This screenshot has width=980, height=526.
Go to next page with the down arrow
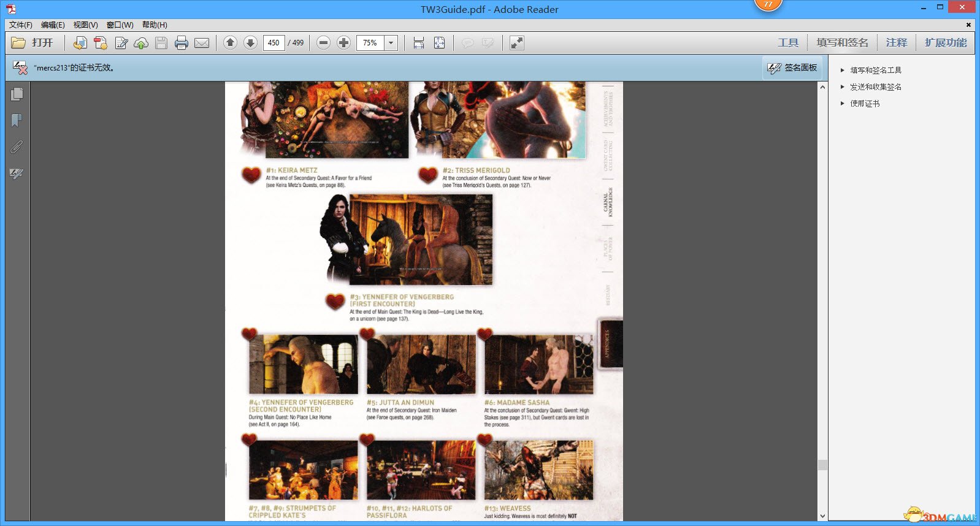(250, 43)
